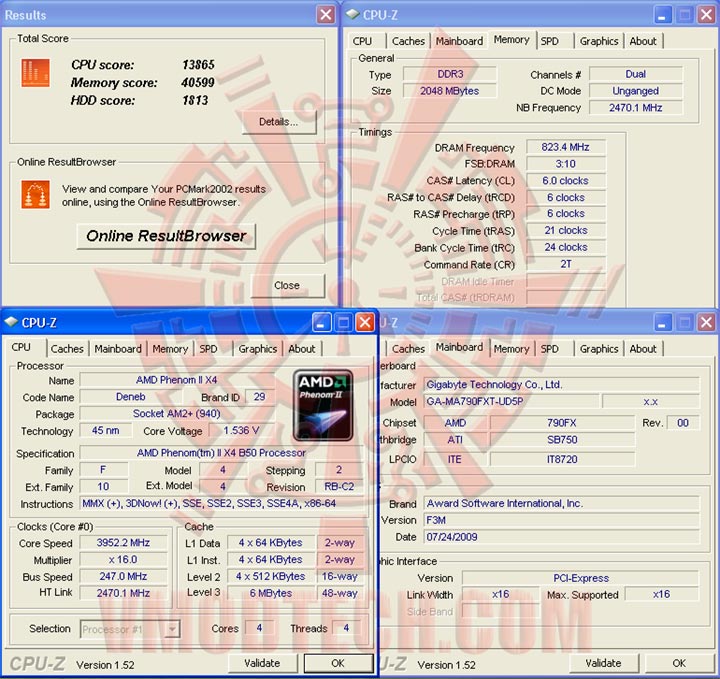This screenshot has width=720, height=679.
Task: Click the BIOS version F3M field
Action: (x=561, y=520)
